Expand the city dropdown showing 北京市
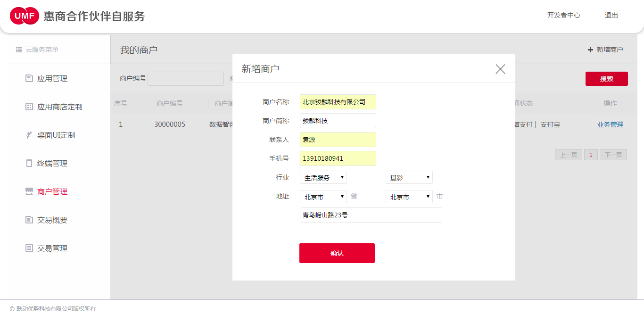The width and height of the screenshot is (644, 314). tap(409, 197)
